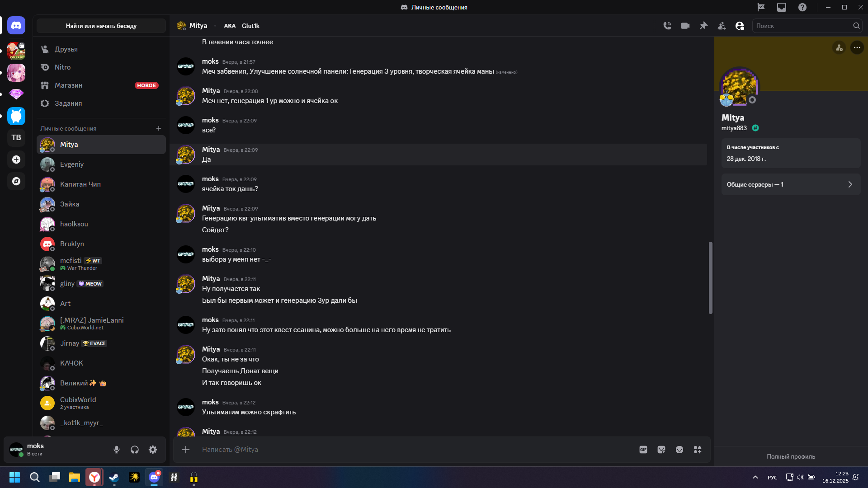The width and height of the screenshot is (868, 488).
Task: Add friends to this DM
Action: (722, 26)
